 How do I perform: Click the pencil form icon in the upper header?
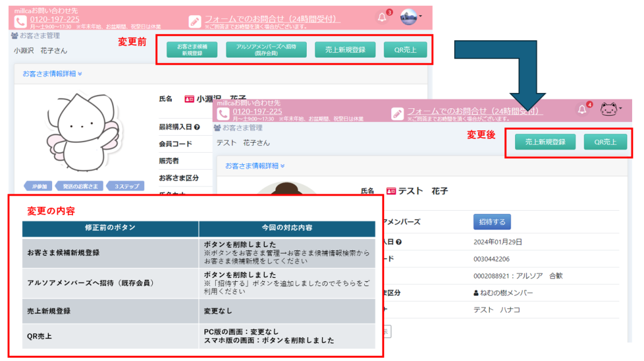click(195, 21)
